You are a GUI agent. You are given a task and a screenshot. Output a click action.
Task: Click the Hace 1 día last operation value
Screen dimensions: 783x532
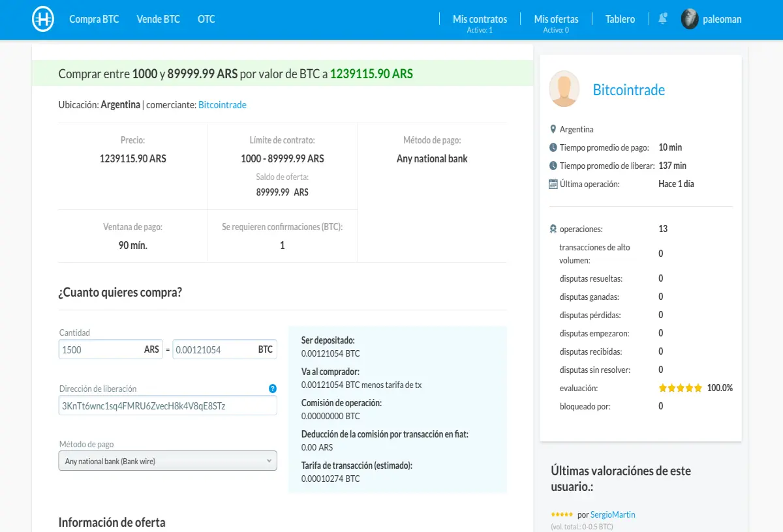[676, 184]
